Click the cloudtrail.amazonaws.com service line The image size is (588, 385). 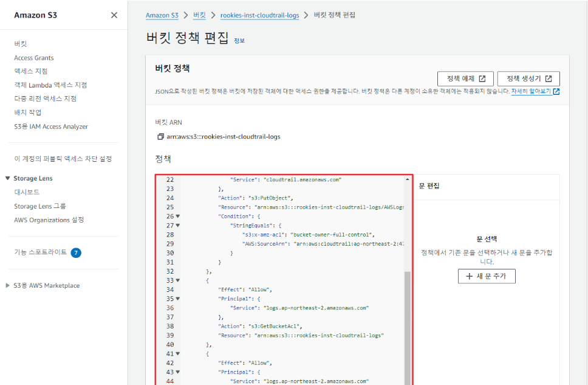point(285,179)
